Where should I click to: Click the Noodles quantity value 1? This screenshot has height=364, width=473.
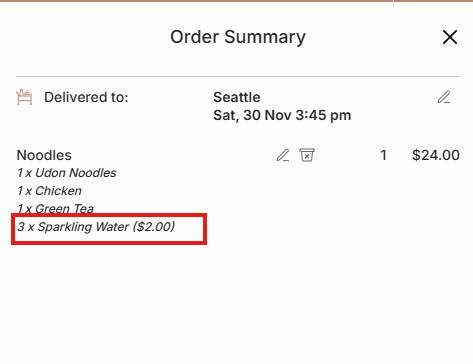coord(383,155)
